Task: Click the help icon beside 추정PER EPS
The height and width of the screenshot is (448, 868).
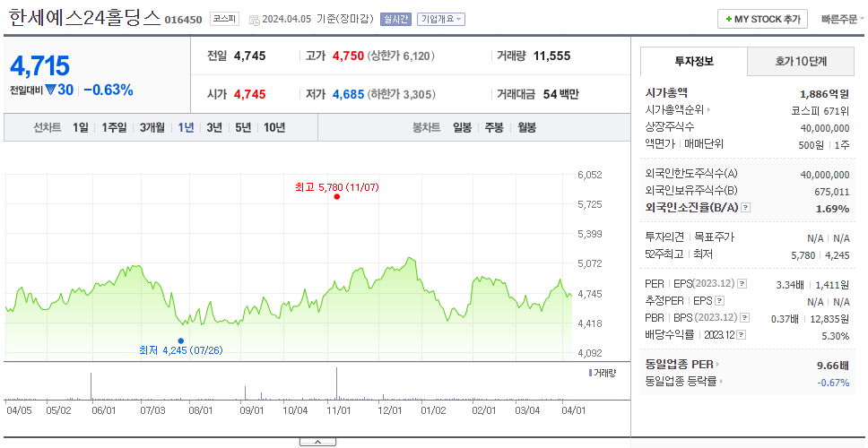Action: [720, 301]
